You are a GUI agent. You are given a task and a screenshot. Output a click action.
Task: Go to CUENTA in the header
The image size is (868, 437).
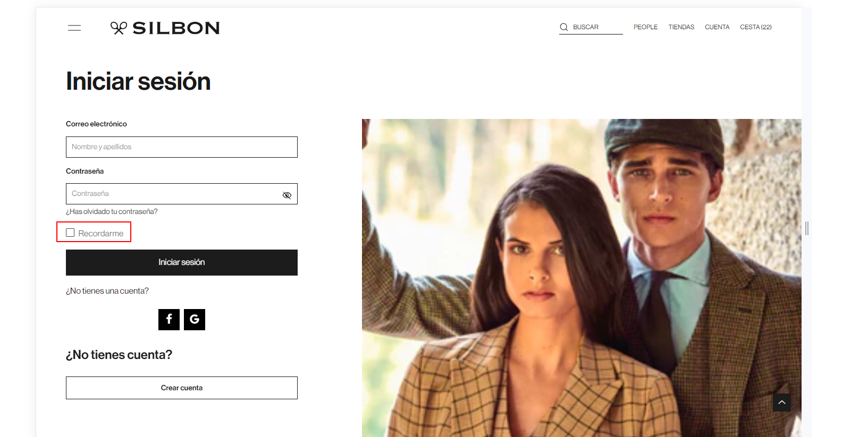(x=717, y=27)
